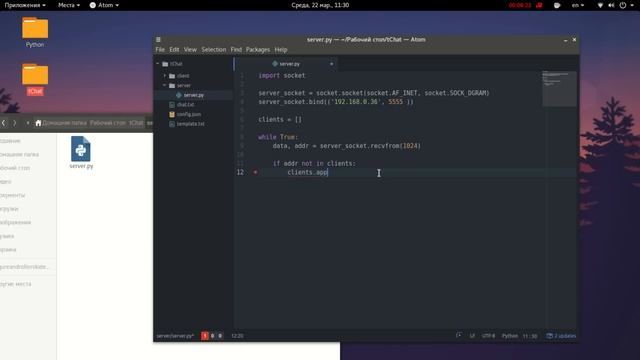Click the 'if addr not in clients:' line

(x=314, y=163)
